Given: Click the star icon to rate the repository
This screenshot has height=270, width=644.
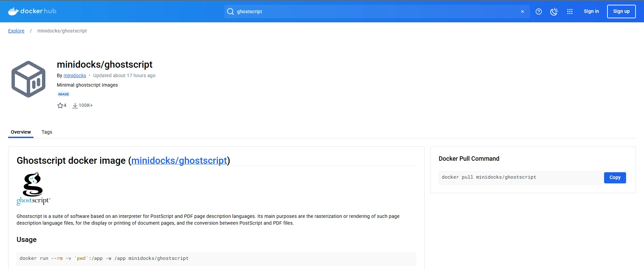Looking at the screenshot, I should point(60,106).
